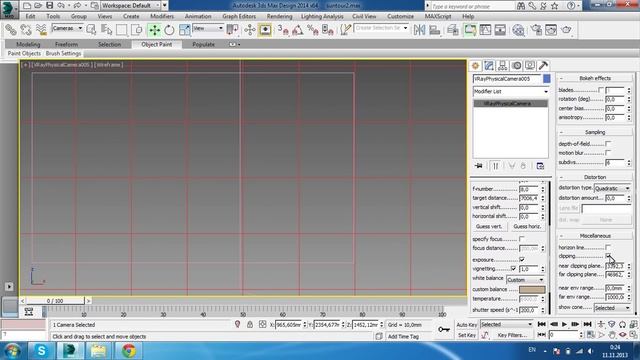The image size is (640, 360).
Task: Click the Brush Settings panel label
Action: [63, 53]
